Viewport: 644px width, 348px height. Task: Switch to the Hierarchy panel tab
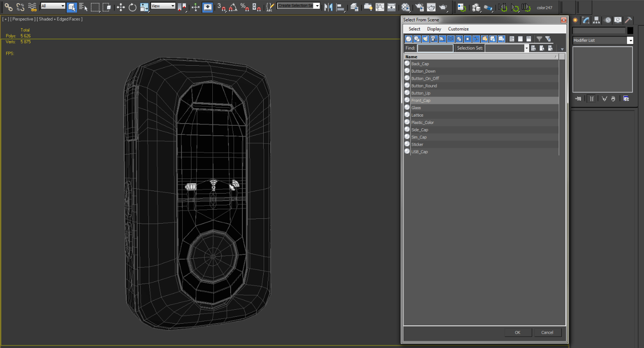click(597, 20)
